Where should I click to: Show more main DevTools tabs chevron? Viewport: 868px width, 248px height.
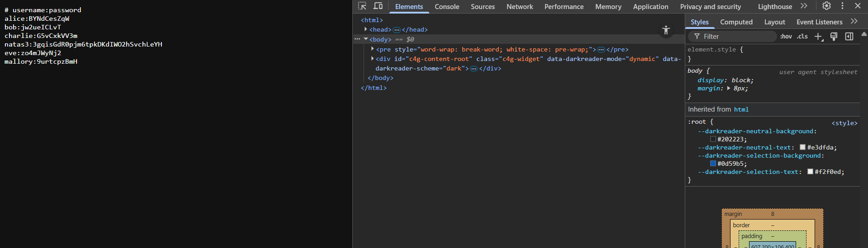(x=804, y=6)
